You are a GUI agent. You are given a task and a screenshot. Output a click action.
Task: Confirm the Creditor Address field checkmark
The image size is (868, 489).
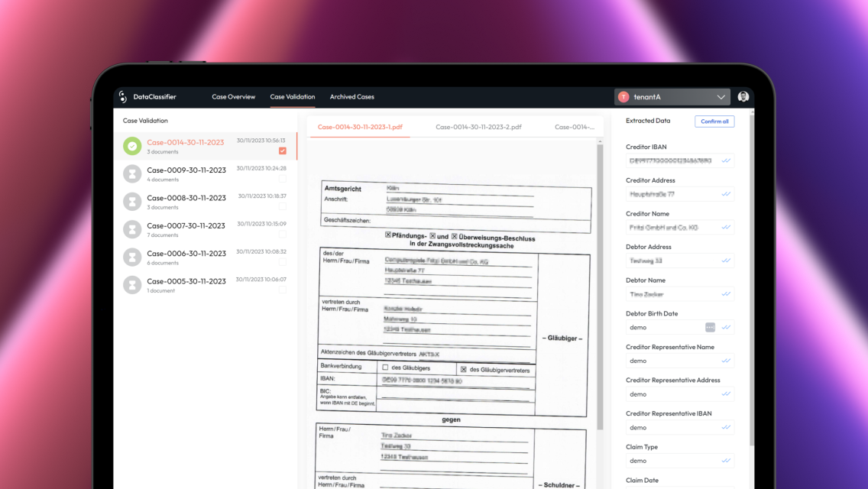tap(726, 194)
